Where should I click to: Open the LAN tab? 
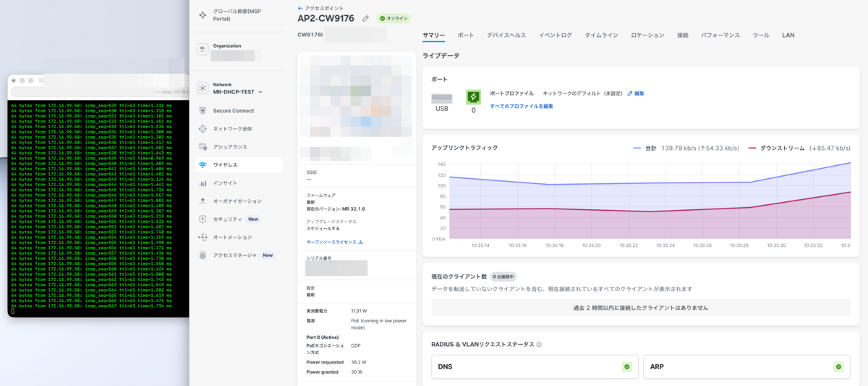click(788, 35)
